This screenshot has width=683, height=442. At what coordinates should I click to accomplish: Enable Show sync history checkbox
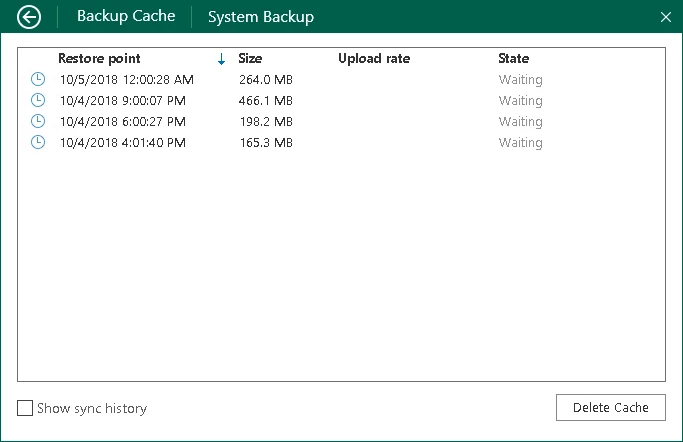(x=25, y=408)
